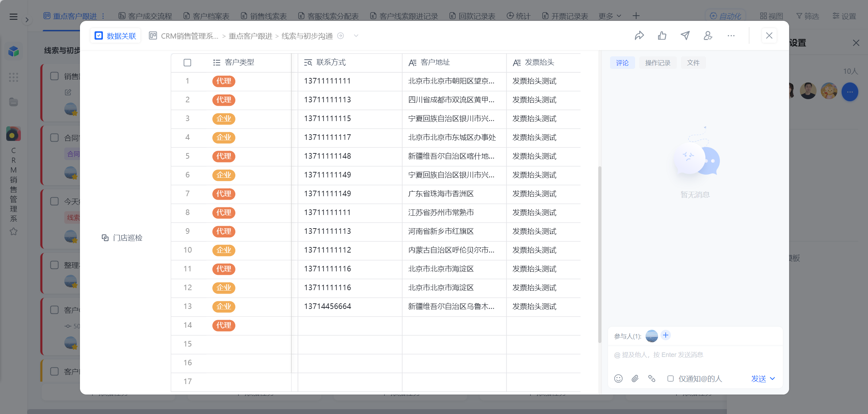
Task: Check the 仅通知@的人 checkbox
Action: click(671, 379)
